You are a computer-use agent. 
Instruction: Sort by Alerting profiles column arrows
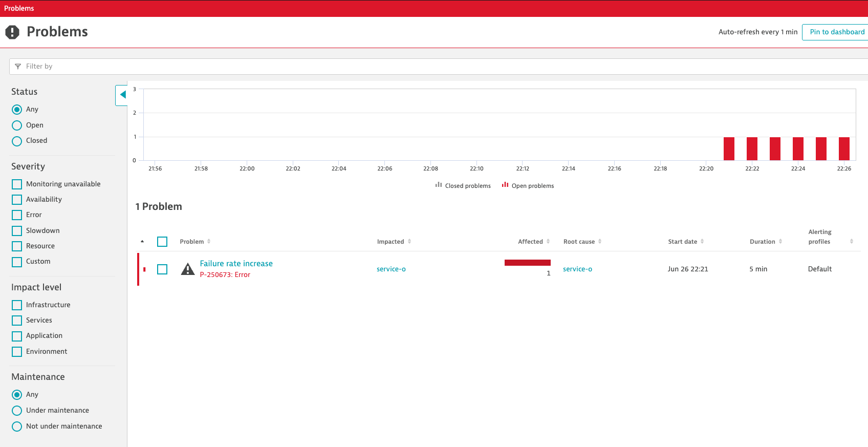pos(852,242)
